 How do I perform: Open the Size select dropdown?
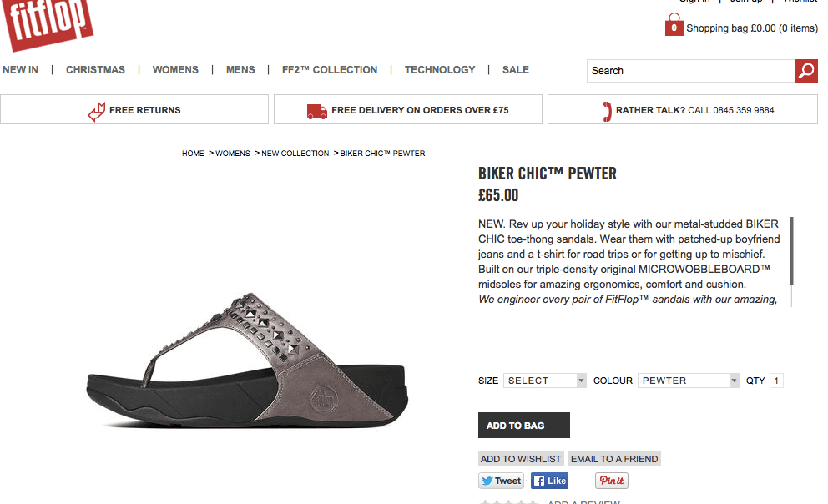tap(545, 381)
